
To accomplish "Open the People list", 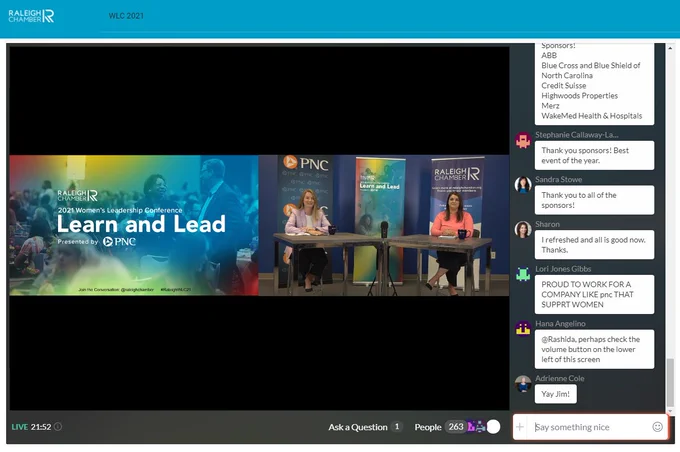I will [x=428, y=427].
